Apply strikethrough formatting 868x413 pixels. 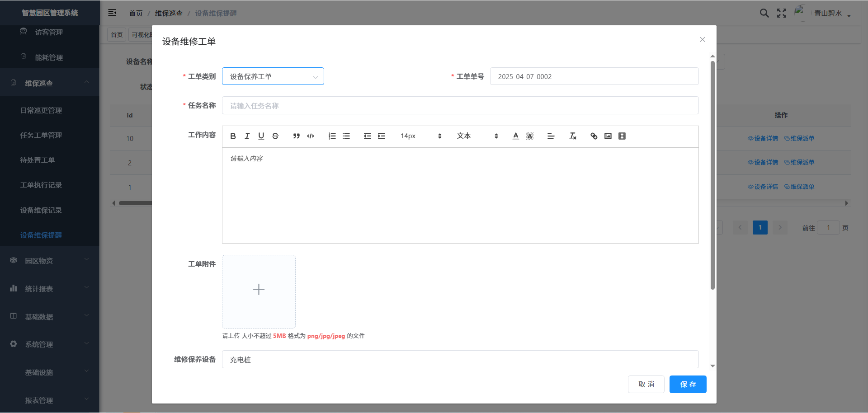pyautogui.click(x=275, y=136)
